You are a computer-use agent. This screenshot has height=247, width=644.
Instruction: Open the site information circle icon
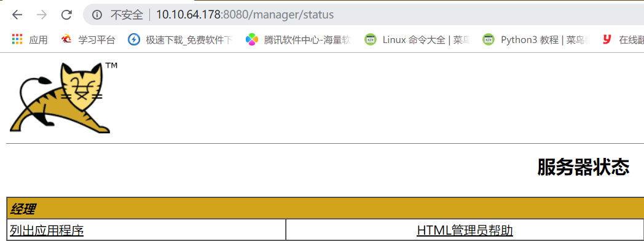coord(97,15)
